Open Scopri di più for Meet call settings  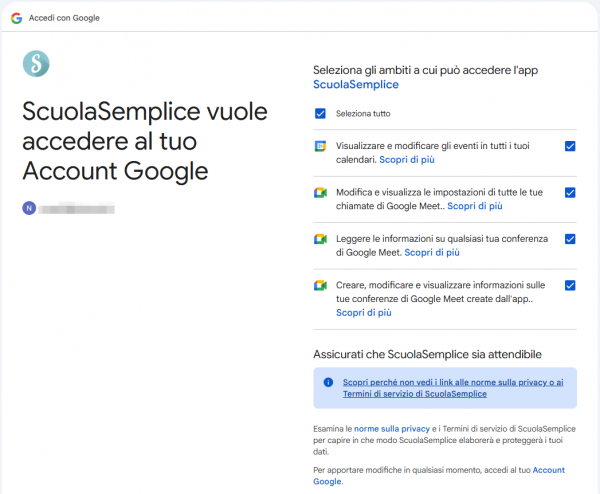click(474, 206)
